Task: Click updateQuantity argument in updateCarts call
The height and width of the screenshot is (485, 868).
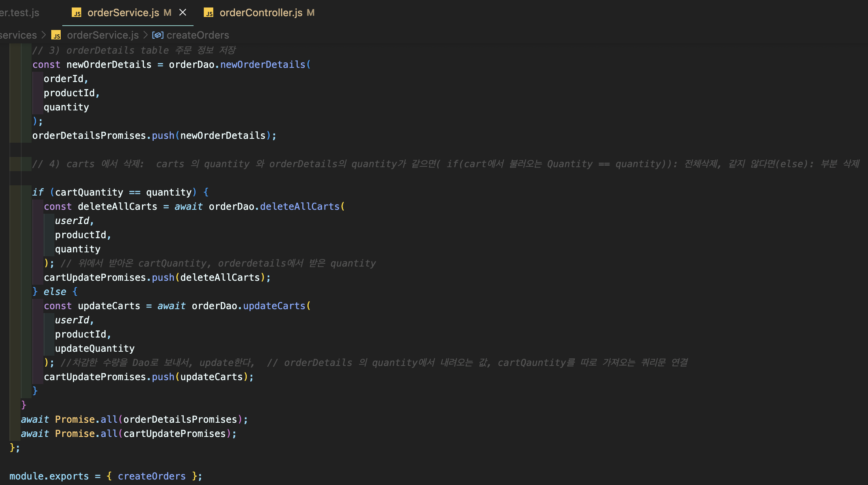Action: pos(95,348)
